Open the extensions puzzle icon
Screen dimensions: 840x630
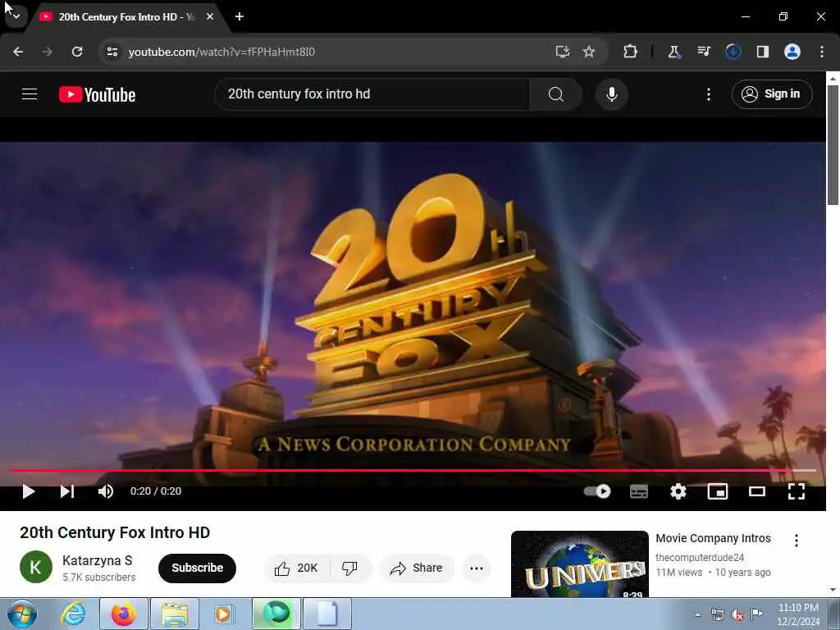pyautogui.click(x=630, y=52)
